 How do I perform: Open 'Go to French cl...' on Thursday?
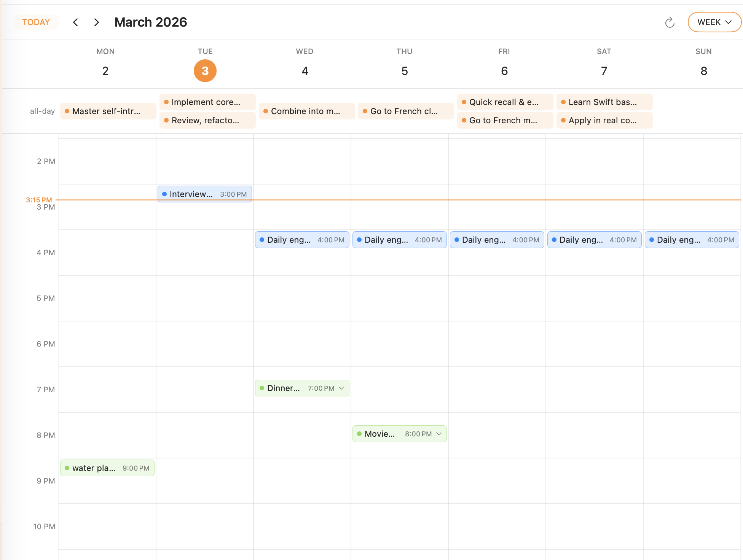(406, 111)
